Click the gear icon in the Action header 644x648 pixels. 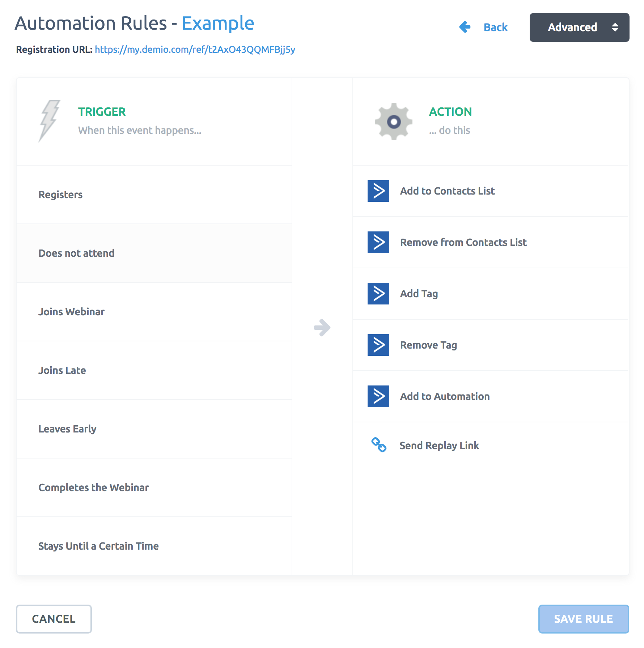[x=394, y=121]
